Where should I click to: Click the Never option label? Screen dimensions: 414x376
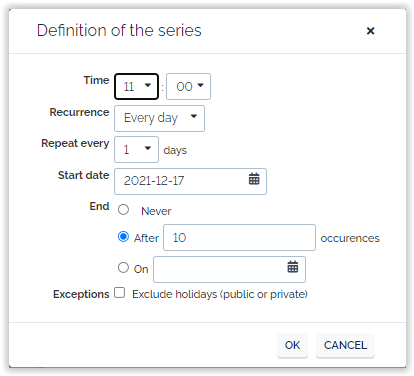point(156,211)
